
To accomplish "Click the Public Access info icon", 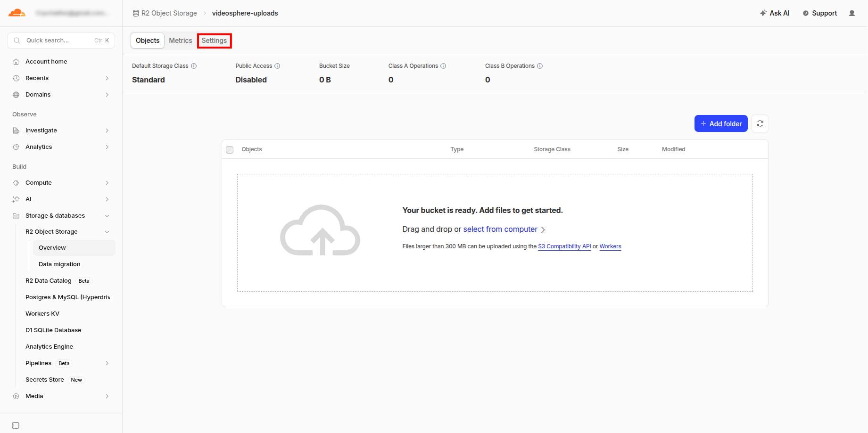I will click(x=277, y=66).
